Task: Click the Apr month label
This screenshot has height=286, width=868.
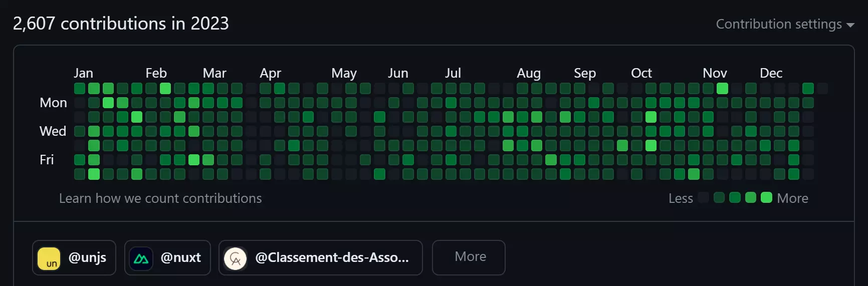Action: click(x=271, y=74)
